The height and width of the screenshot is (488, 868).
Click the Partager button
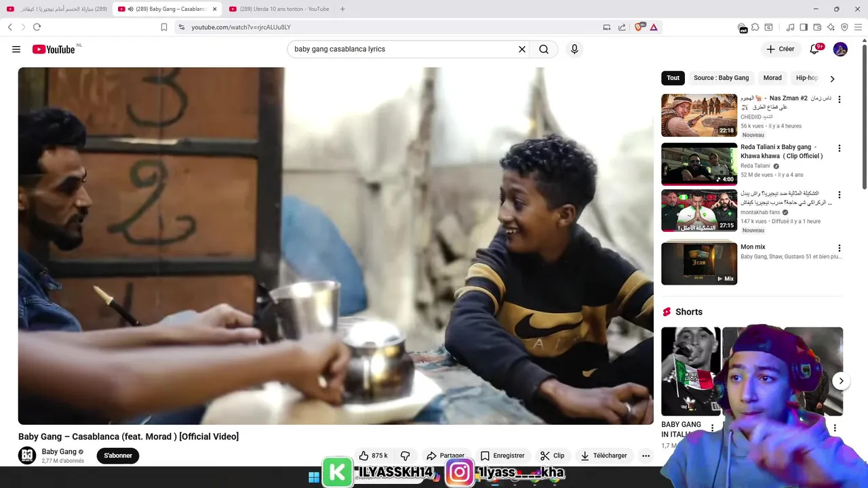pos(446,455)
